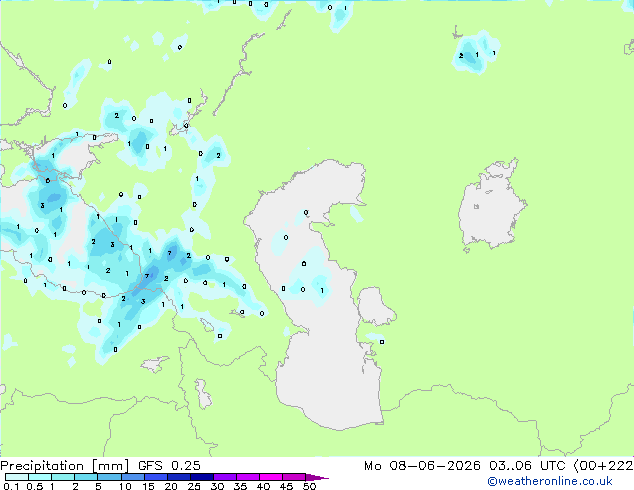634x490 pixels.
Task: Click the "50" legend scale label
Action: (309, 486)
